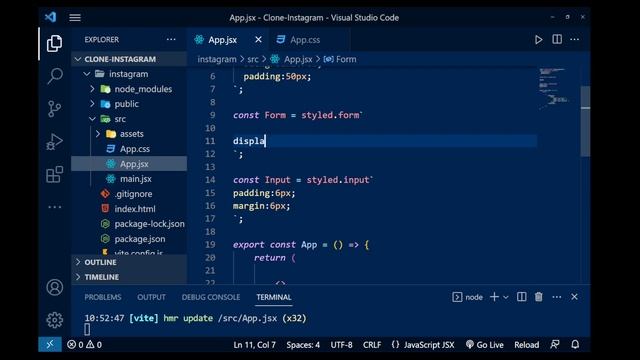Switch to the DEBUG CONSOLE tab
Image resolution: width=640 pixels, height=360 pixels.
[211, 297]
